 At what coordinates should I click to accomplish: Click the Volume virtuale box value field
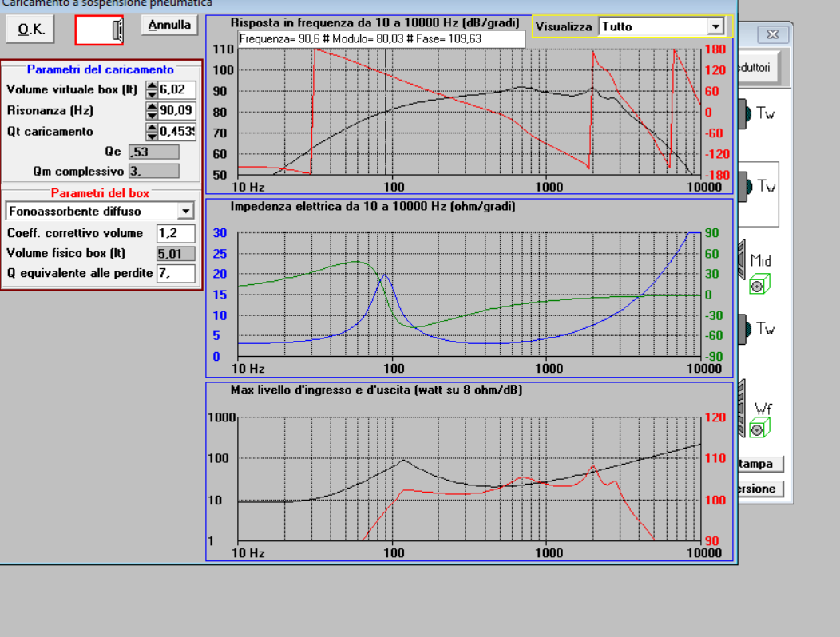176,89
